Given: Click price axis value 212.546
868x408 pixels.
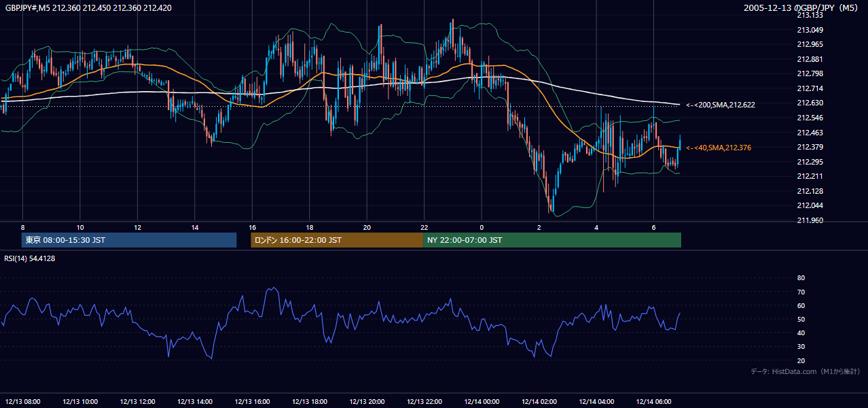Looking at the screenshot, I should pyautogui.click(x=810, y=118).
